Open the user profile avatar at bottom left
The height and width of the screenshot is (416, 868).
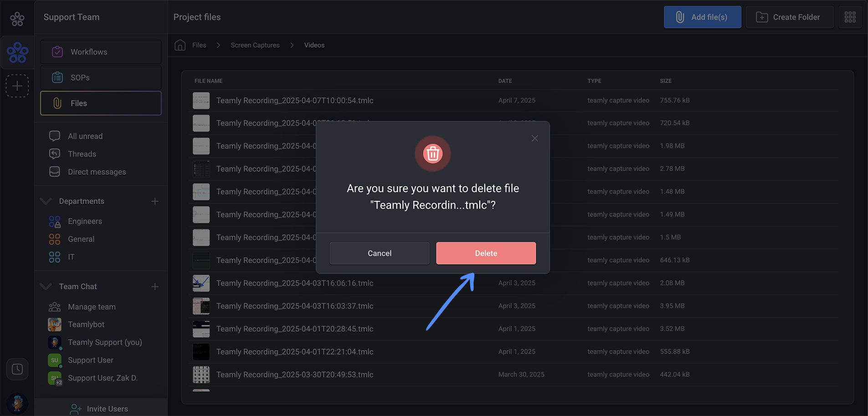pos(17,403)
